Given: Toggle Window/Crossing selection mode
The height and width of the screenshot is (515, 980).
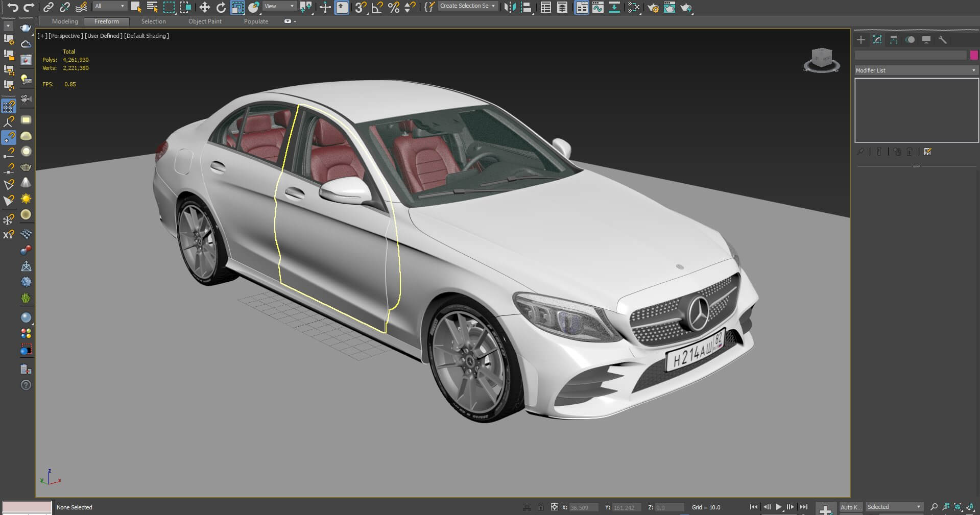Looking at the screenshot, I should (x=185, y=7).
